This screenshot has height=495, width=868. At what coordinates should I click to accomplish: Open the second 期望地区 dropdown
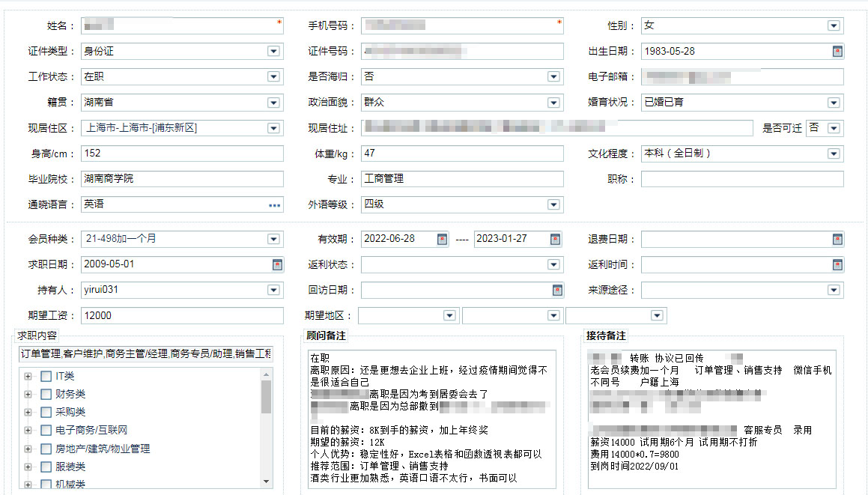553,315
